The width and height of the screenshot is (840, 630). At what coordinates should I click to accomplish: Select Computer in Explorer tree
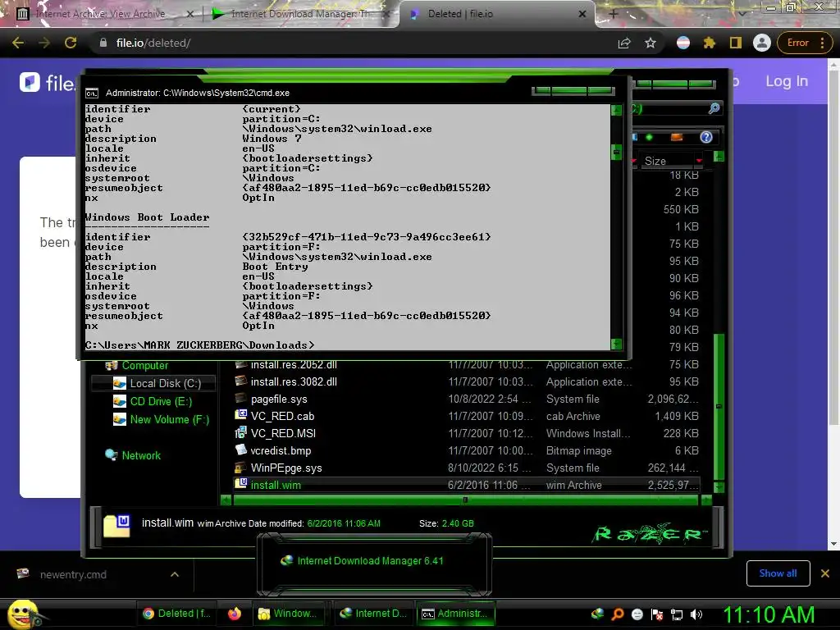(x=144, y=365)
